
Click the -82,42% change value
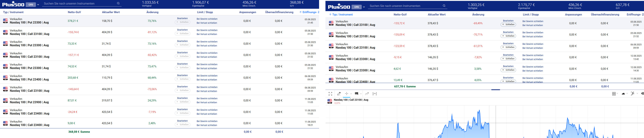click(152, 55)
